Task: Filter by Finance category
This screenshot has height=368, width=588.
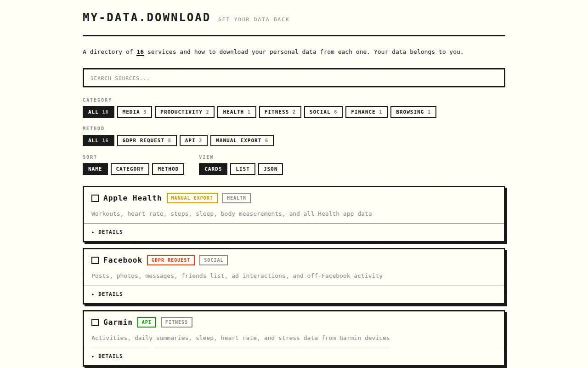Action: coord(367,112)
